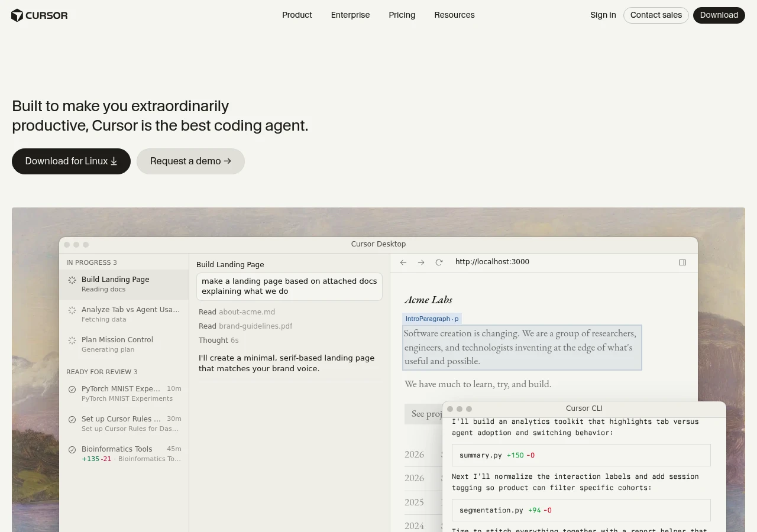Click the IntroParagraph element tag
757x532 pixels.
coord(432,319)
